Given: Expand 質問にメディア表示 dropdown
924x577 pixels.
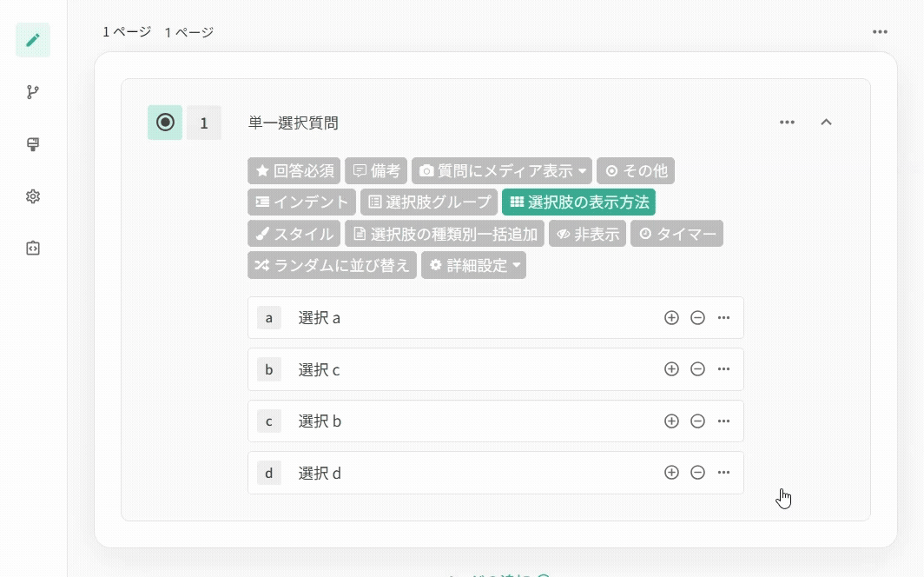Looking at the screenshot, I should coord(502,171).
